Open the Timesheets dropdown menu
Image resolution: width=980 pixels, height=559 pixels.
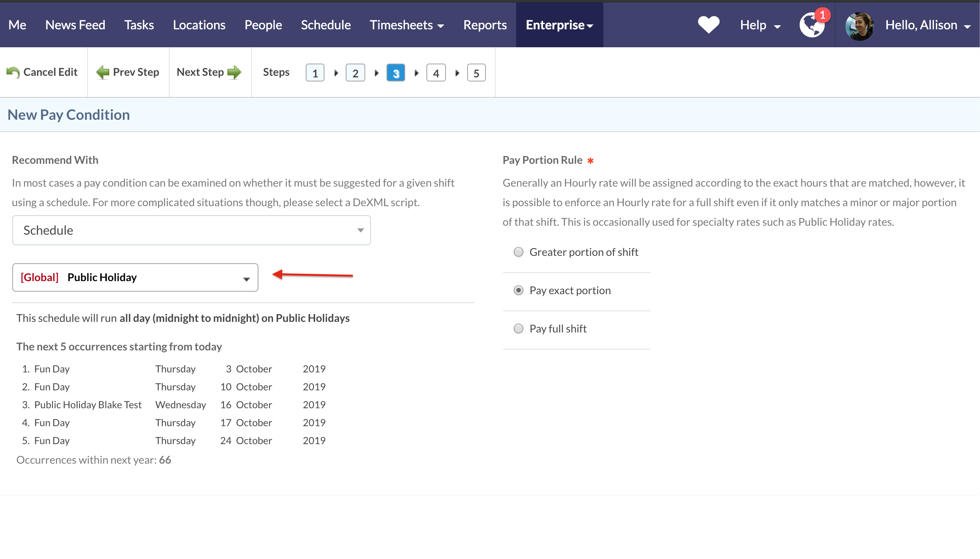click(406, 25)
